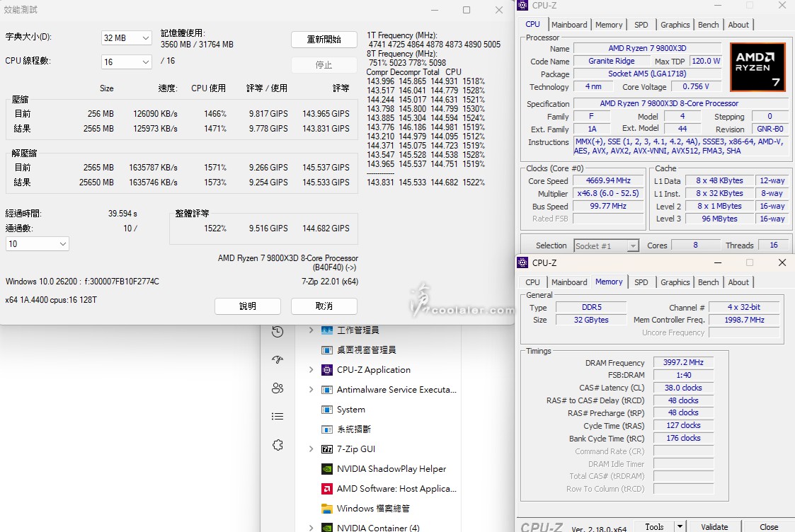Switch to SPD tab in memory timings CPU-Z window
795x532 pixels.
pyautogui.click(x=641, y=282)
